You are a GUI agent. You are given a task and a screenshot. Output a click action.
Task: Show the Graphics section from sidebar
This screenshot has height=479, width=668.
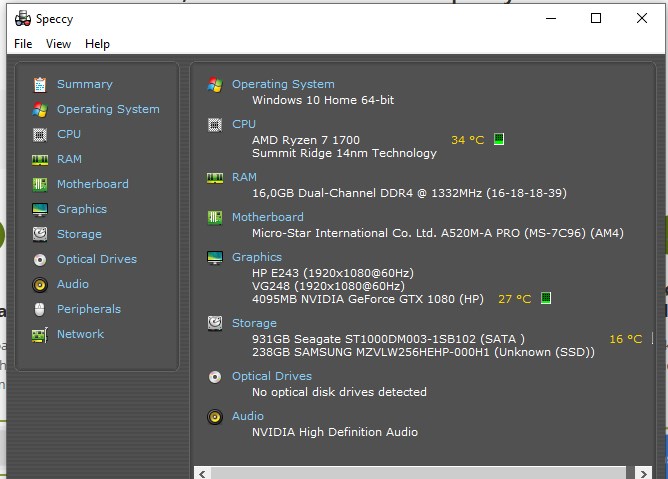click(82, 209)
